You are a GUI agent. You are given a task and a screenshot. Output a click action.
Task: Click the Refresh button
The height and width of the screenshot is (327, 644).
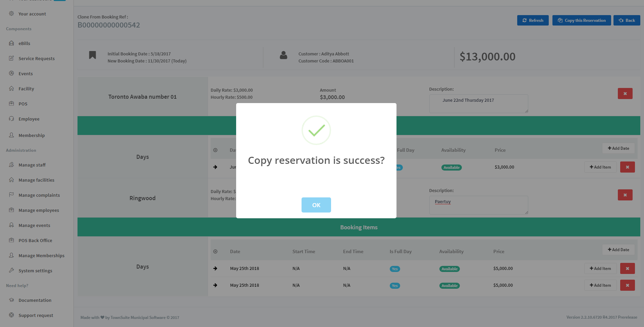click(x=533, y=20)
